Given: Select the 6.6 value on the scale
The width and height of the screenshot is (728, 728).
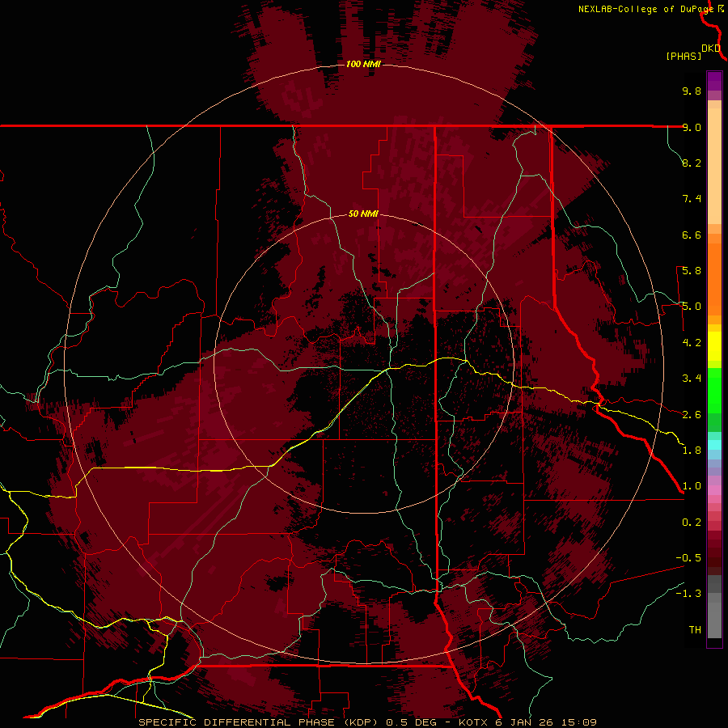Looking at the screenshot, I should coord(692,235).
